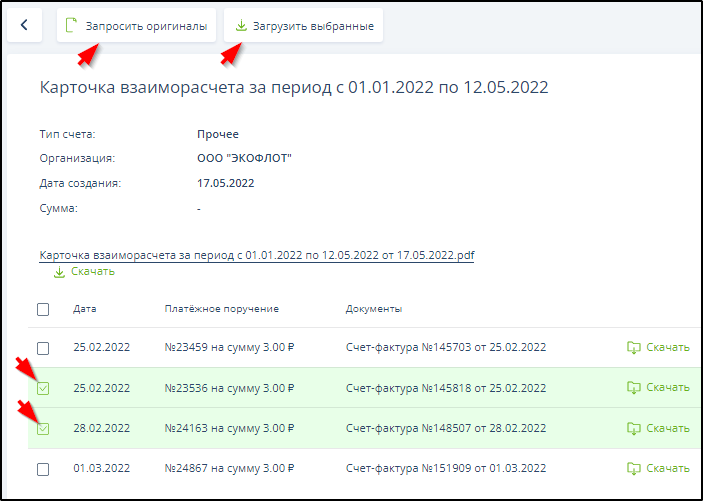Click the green download icon beside PDF Скачать
Image resolution: width=703 pixels, height=501 pixels.
point(58,272)
